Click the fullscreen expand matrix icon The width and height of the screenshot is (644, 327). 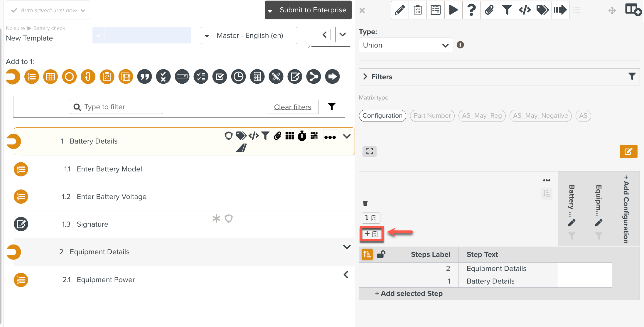point(370,151)
